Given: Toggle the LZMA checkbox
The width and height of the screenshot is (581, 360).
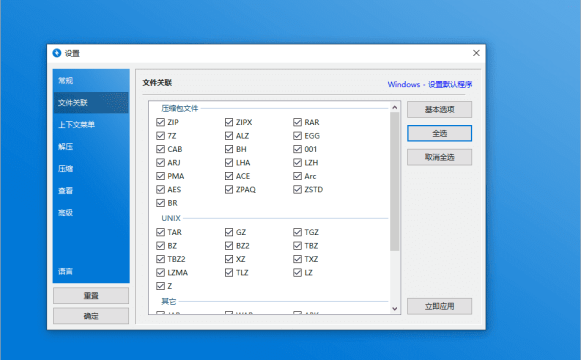Looking at the screenshot, I should [160, 273].
